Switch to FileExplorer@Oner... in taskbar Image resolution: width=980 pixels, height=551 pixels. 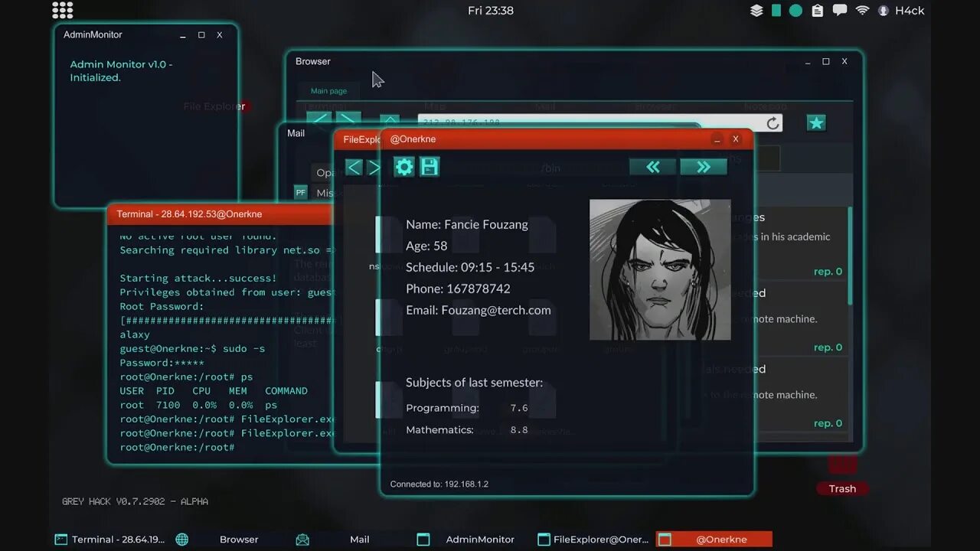coord(594,540)
